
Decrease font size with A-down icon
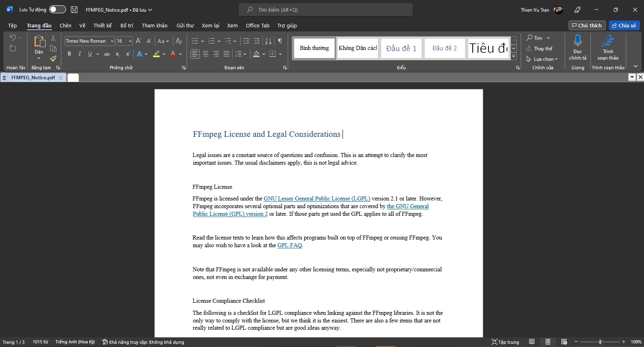(x=149, y=41)
